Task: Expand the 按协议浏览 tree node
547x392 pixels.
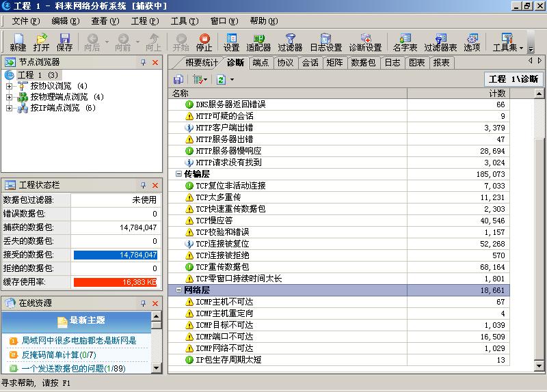Action: (x=10, y=86)
